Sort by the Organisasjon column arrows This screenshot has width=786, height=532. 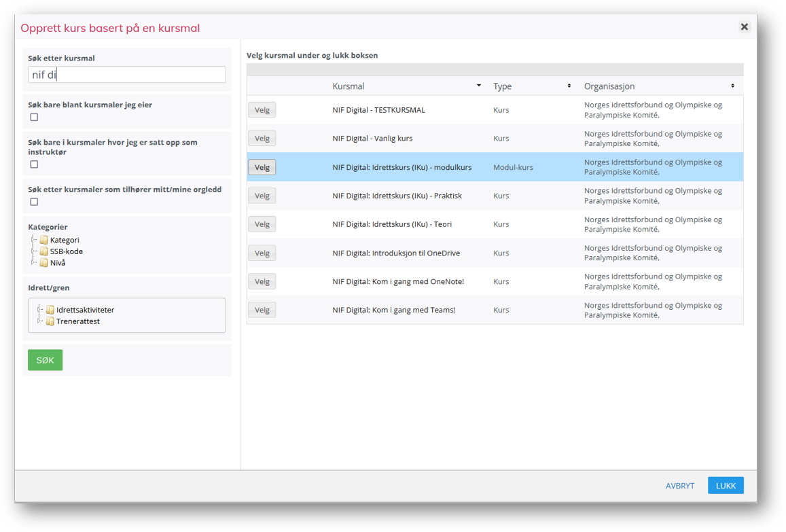pos(732,86)
